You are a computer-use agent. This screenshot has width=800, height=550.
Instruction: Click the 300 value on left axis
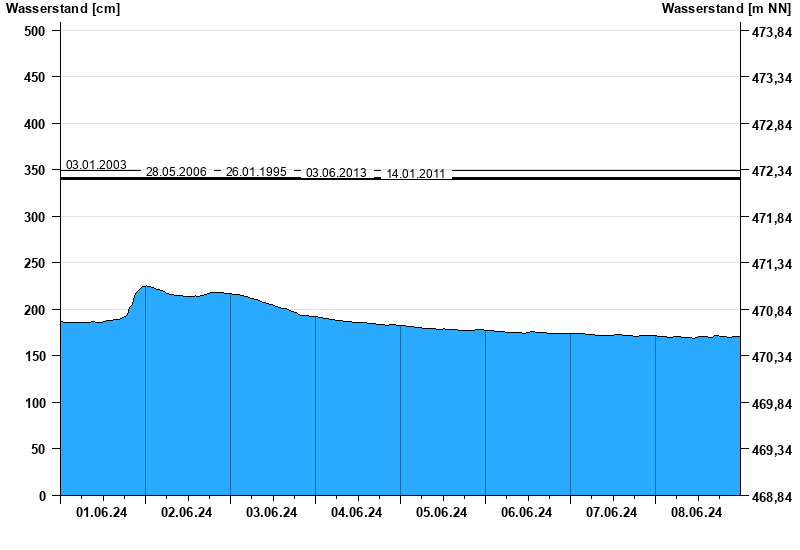pyautogui.click(x=35, y=217)
